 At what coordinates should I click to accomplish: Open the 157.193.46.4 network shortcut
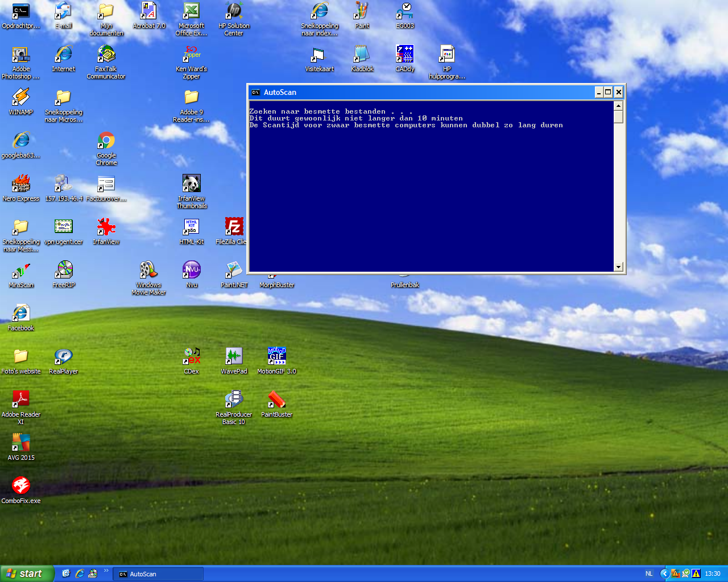(64, 189)
